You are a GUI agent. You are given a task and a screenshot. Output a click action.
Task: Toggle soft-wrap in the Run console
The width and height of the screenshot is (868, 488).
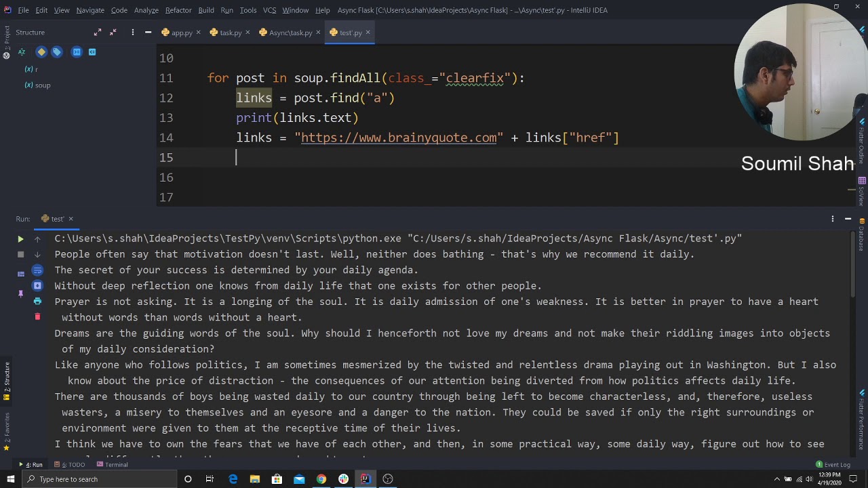[x=37, y=270]
